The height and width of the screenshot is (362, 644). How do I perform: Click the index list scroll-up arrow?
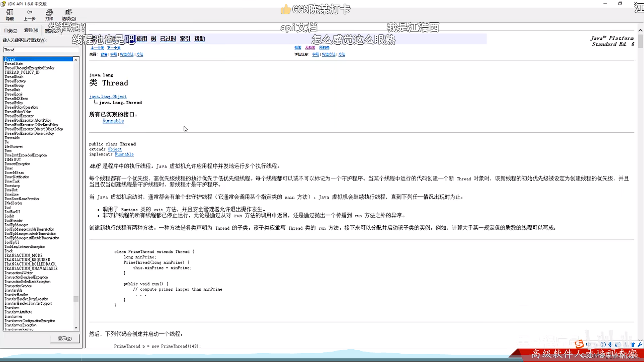click(x=76, y=60)
